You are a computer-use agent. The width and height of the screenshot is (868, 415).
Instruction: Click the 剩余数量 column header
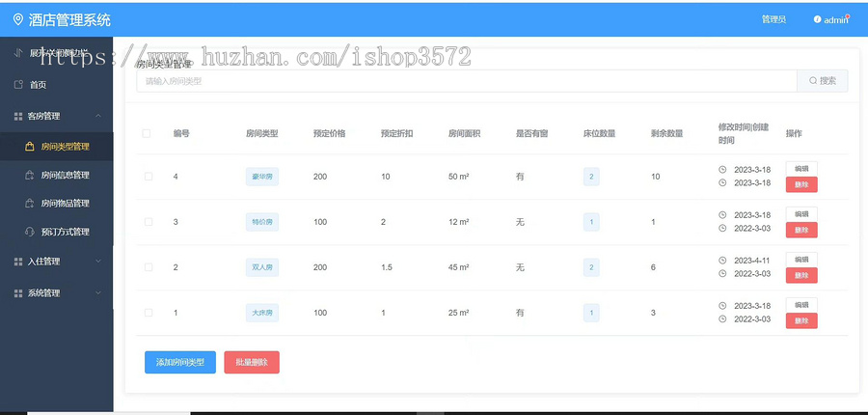[x=667, y=133]
